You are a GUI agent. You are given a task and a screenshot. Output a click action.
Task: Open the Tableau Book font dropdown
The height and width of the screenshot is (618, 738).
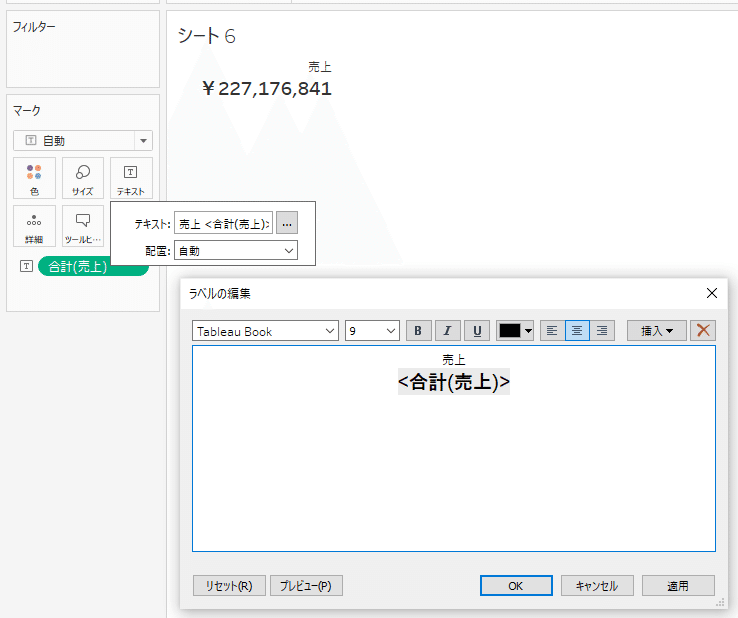tap(265, 331)
